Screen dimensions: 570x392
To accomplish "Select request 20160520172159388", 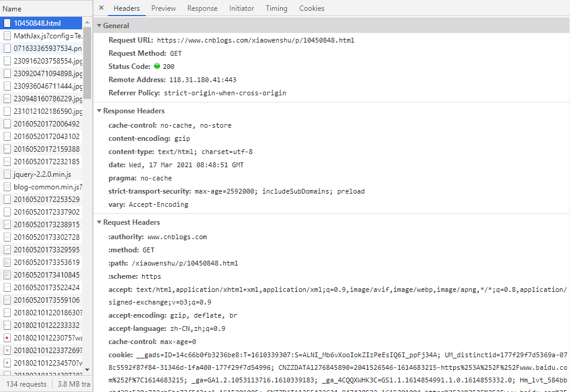I will click(x=41, y=149).
